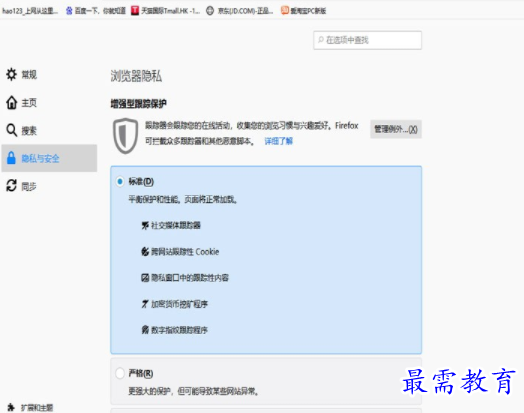The height and width of the screenshot is (413, 524).
Task: Click the Privacy & Security lock icon
Action: pyautogui.click(x=11, y=158)
